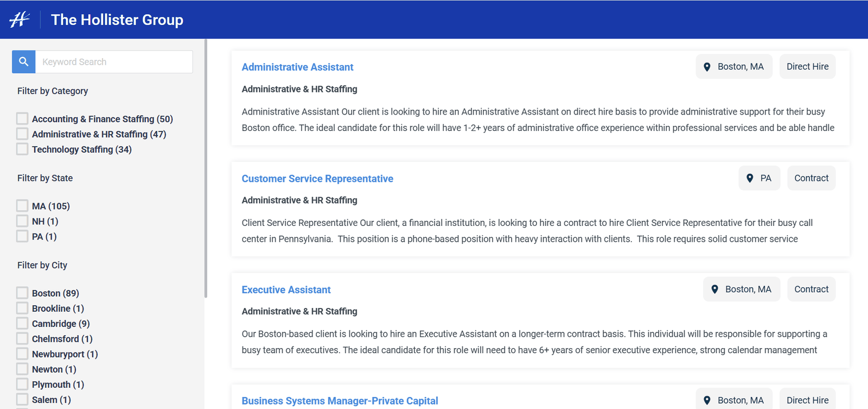Viewport: 868px width, 409px height.
Task: Click the location pin on Administrative Assistant listing
Action: click(x=707, y=67)
